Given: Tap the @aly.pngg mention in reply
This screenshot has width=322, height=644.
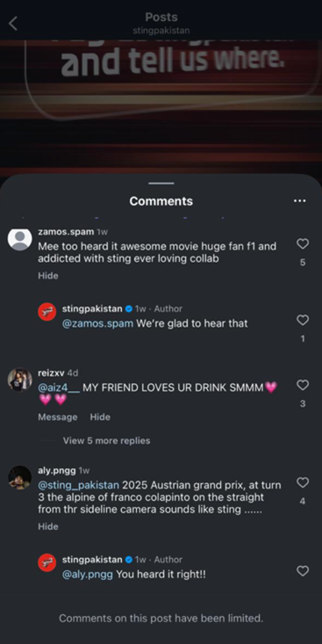Looking at the screenshot, I should click(x=88, y=575).
